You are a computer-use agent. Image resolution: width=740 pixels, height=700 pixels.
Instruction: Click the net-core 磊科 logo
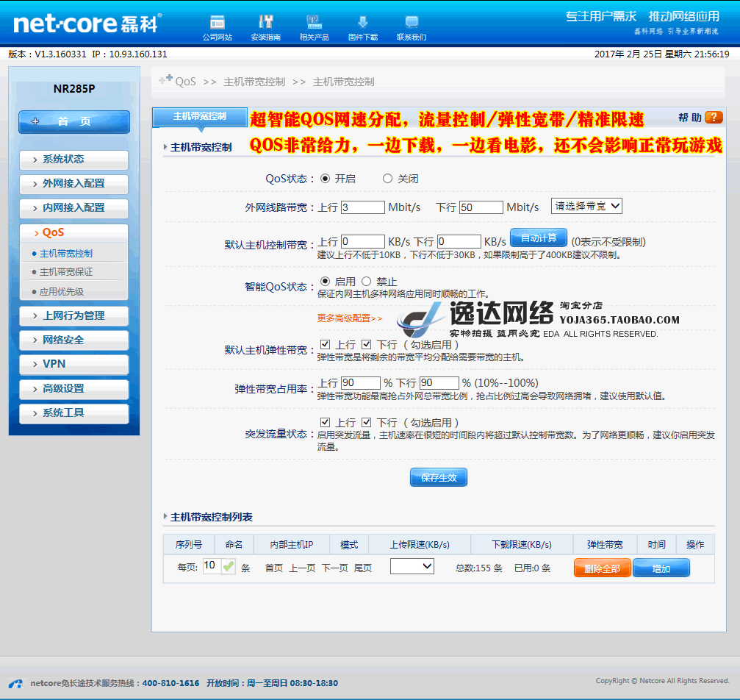(87, 23)
